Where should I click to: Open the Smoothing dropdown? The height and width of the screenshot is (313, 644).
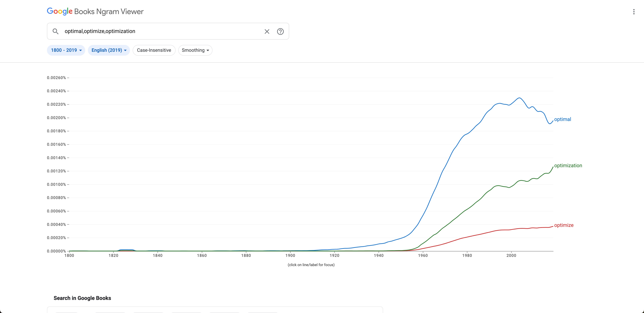coord(195,50)
